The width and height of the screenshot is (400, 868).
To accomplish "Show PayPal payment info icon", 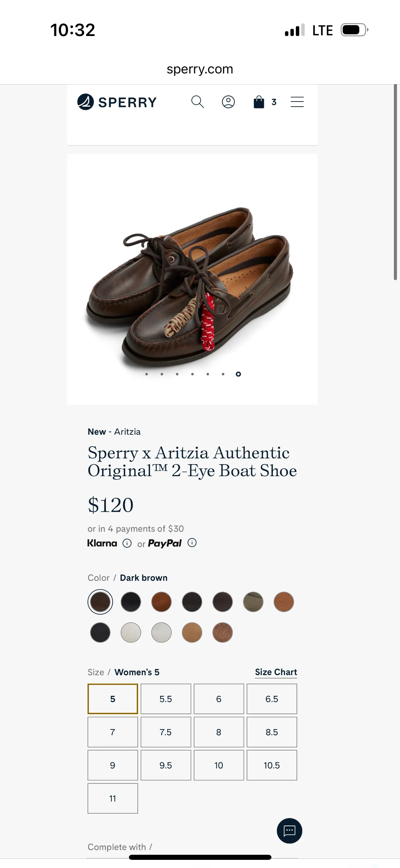I will 192,543.
